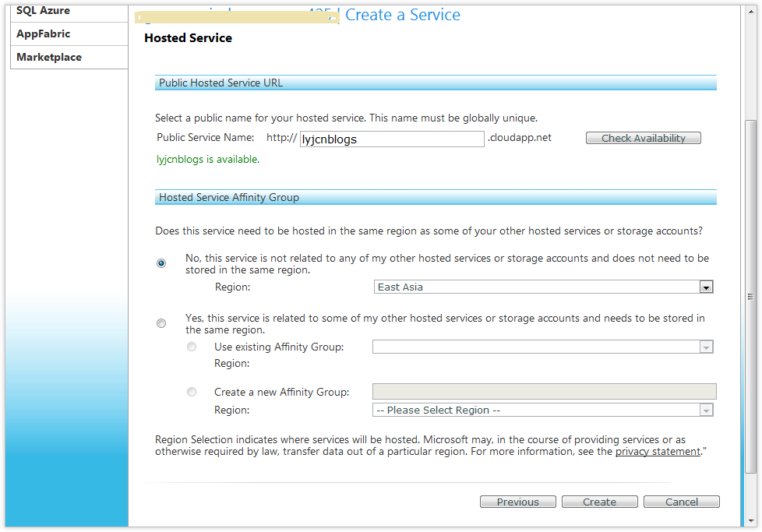762x532 pixels.
Task: Click the new Affinity Group name field
Action: click(x=544, y=392)
